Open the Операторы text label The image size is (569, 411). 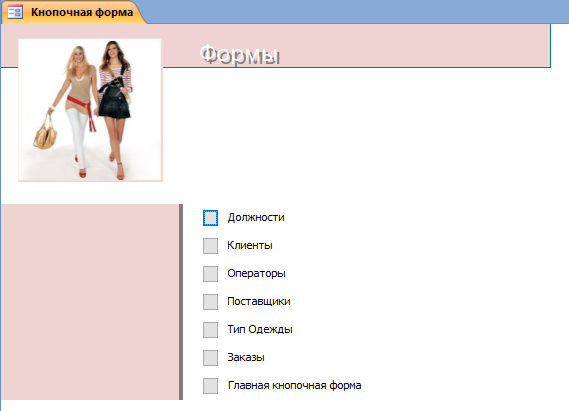point(256,274)
